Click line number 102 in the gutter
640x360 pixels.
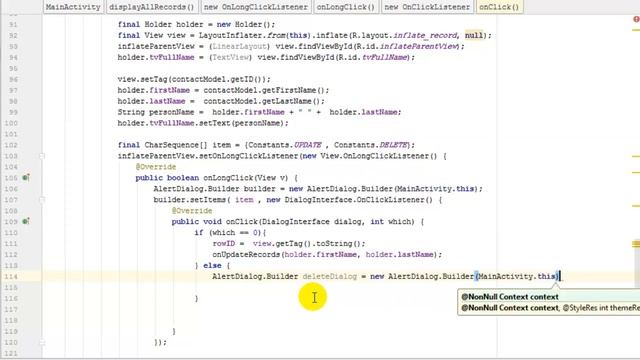(11, 145)
